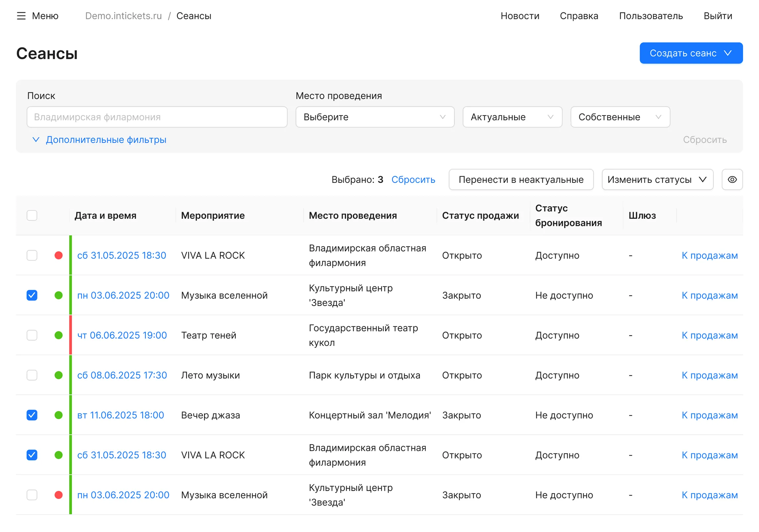
Task: Click the Поиск search input field
Action: pyautogui.click(x=157, y=117)
